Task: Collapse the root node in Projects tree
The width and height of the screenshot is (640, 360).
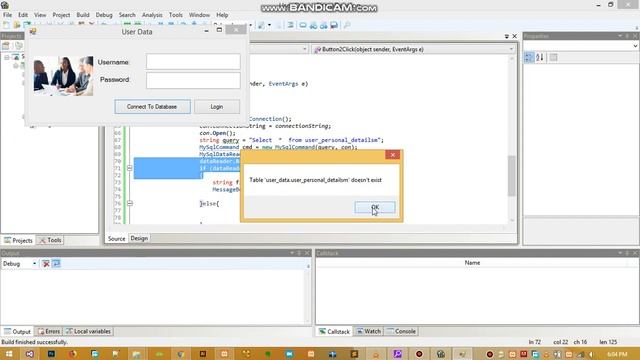Action: tap(7, 57)
